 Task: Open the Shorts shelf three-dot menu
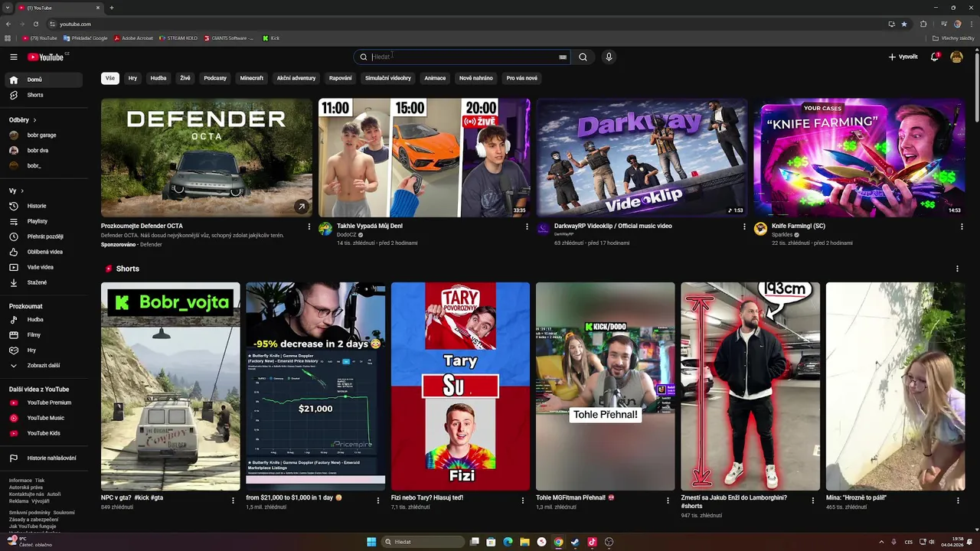coord(957,269)
